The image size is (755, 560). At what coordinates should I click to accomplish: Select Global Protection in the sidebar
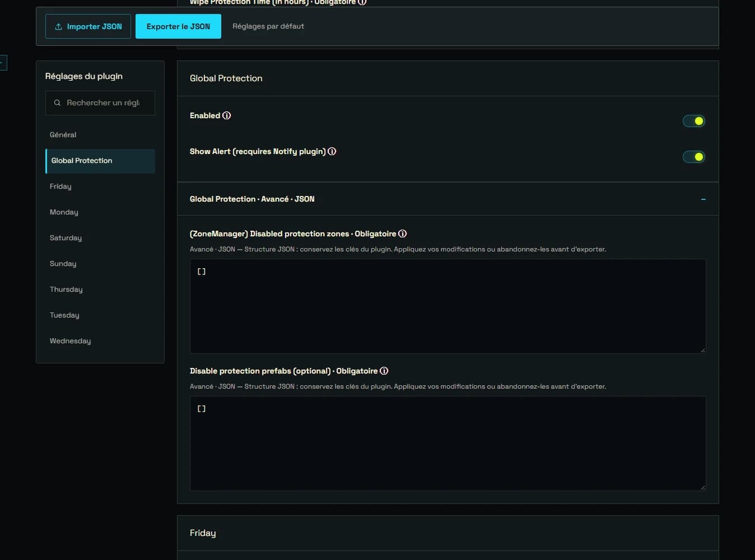(100, 161)
